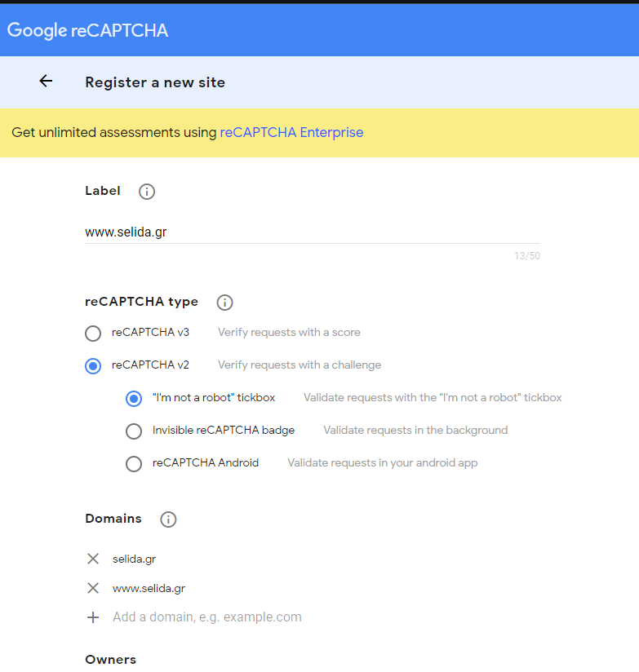Click the Google reCAPTCHA logo in the header

(88, 30)
